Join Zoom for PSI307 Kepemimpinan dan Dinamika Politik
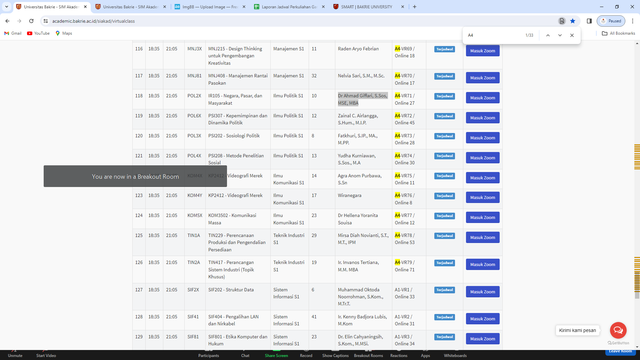 pos(482,118)
